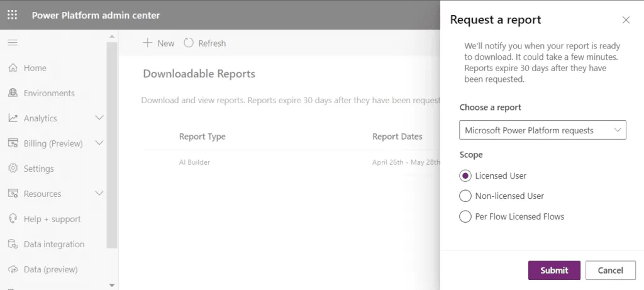Sort by Report Dates column header
Image resolution: width=644 pixels, height=290 pixels.
pos(397,137)
